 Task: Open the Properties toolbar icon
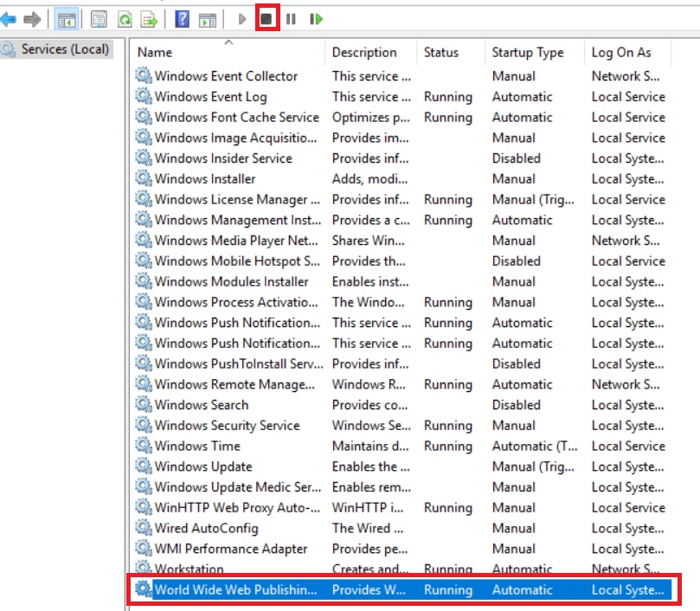pos(99,19)
